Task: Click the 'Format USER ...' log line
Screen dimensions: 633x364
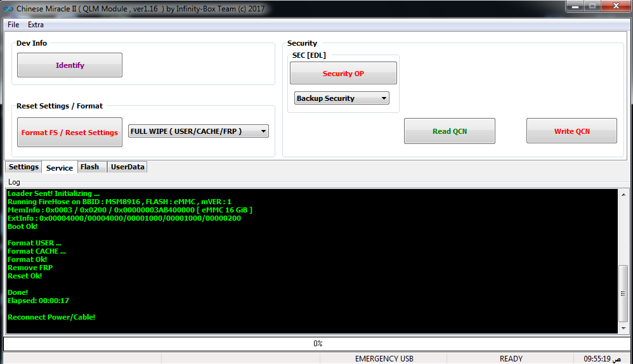Action: [34, 243]
